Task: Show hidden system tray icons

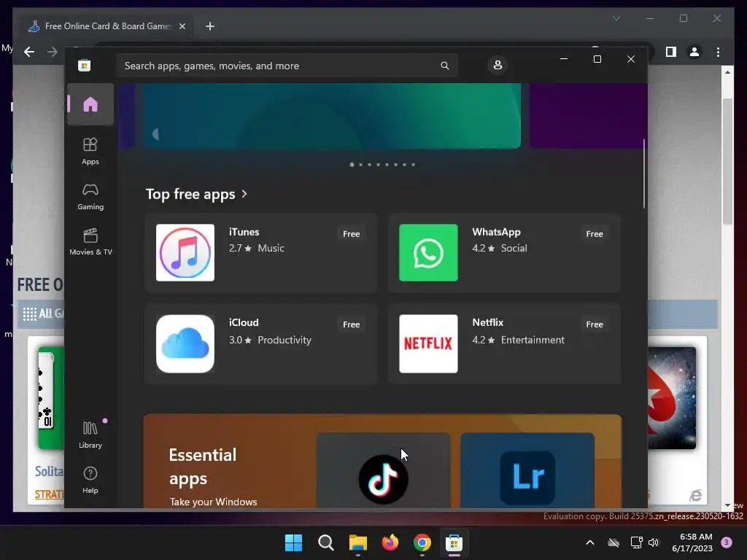Action: (589, 542)
